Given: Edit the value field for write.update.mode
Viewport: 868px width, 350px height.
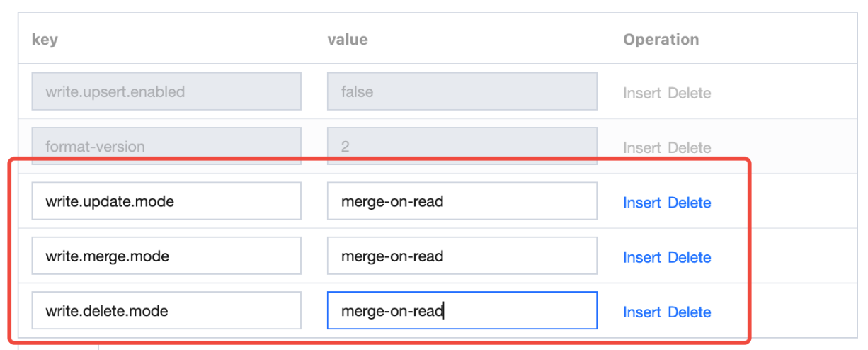Looking at the screenshot, I should [x=462, y=201].
